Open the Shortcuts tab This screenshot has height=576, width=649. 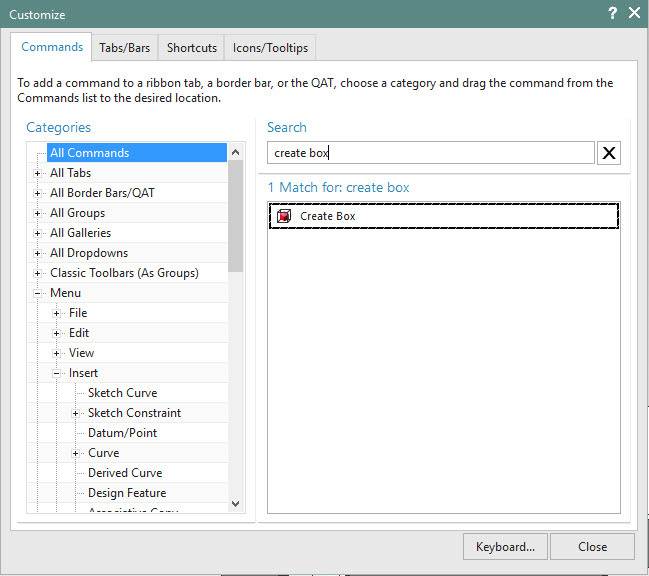tap(192, 48)
